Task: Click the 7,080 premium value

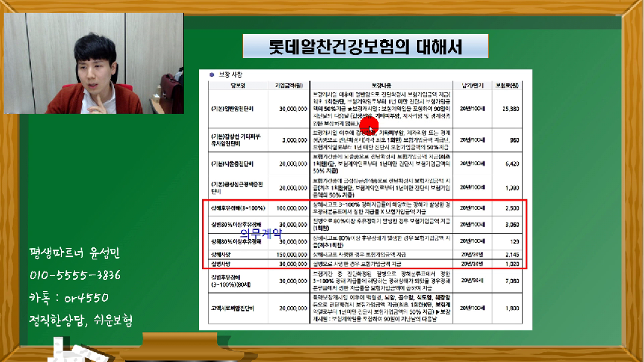Action: [512, 281]
